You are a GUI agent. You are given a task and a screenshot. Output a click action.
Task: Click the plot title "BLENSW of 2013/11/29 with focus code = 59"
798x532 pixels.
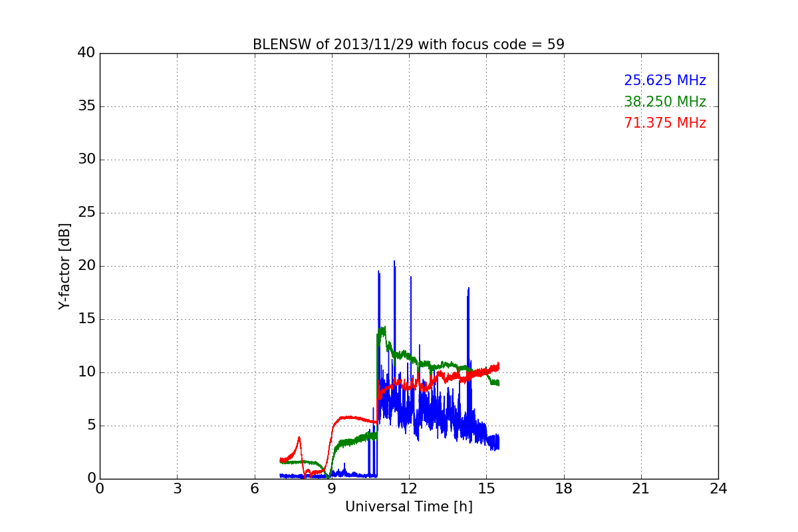(408, 45)
